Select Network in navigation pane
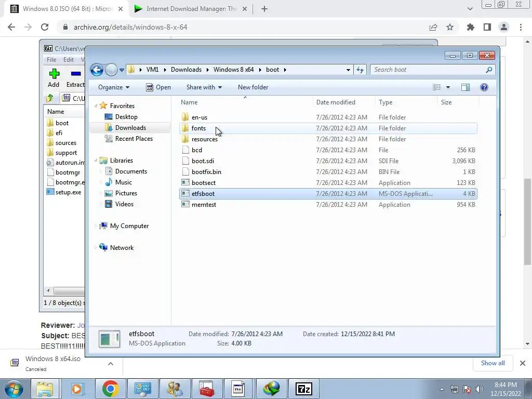The image size is (532, 399). click(x=122, y=248)
